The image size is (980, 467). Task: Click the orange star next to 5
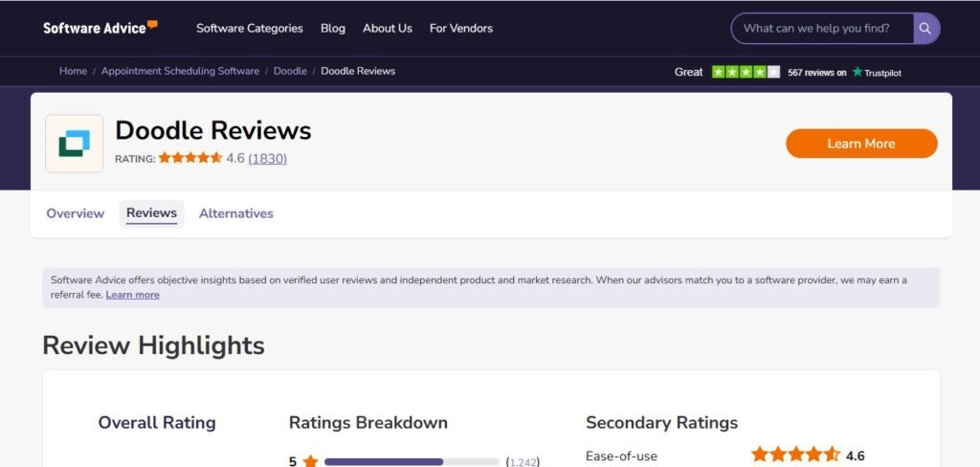tap(310, 461)
